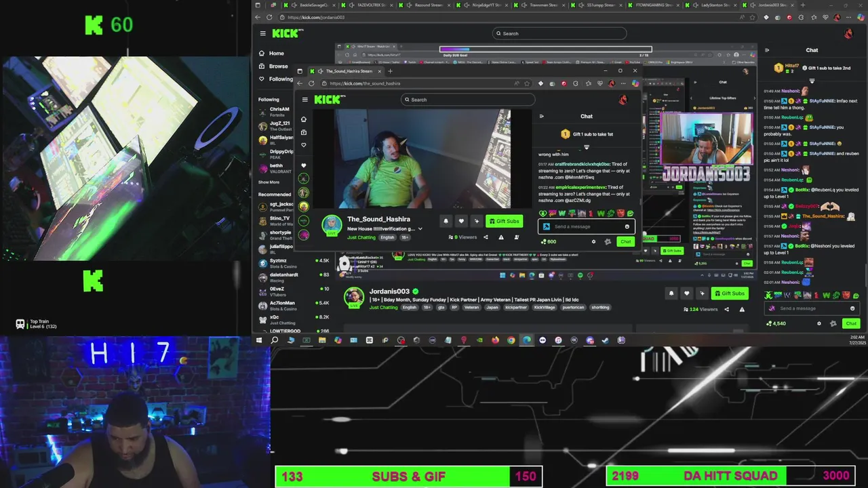Open emoji picker in Jordanis003 chat
Screen dimensions: 868x488
(852, 308)
